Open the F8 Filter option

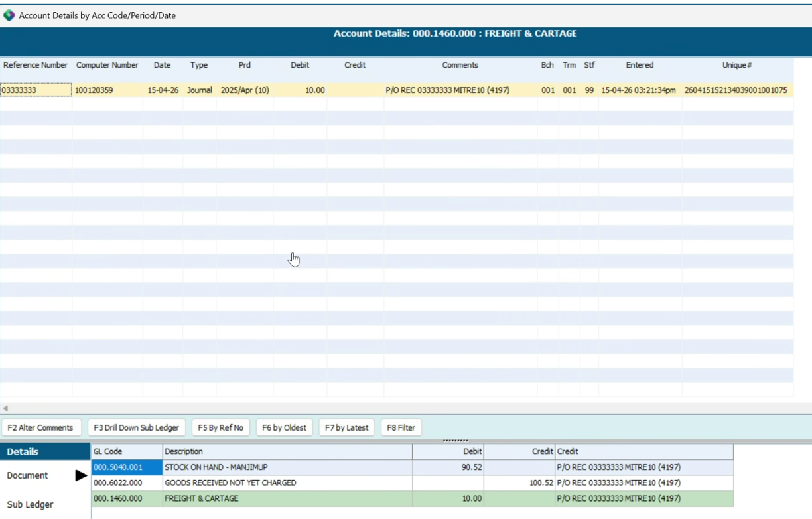tap(401, 428)
